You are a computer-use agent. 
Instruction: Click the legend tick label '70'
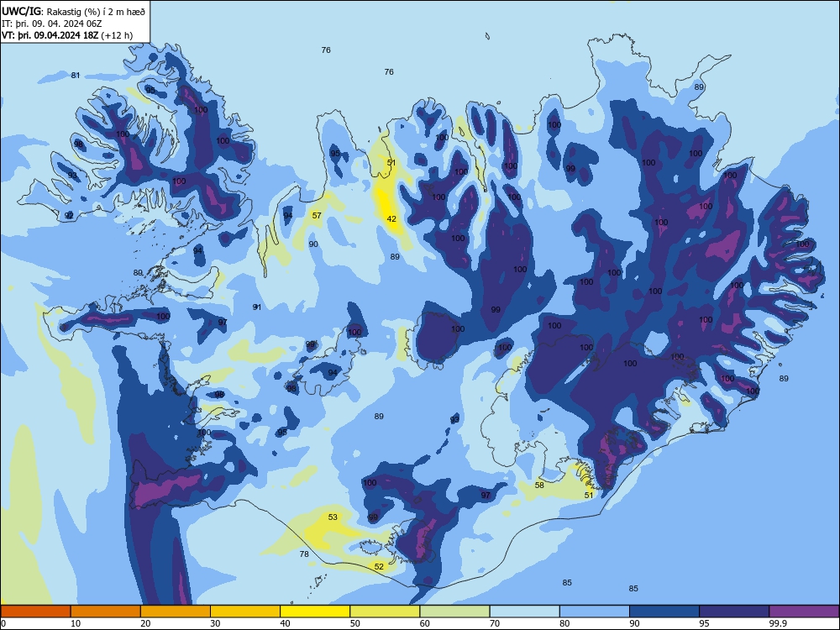pos(495,623)
